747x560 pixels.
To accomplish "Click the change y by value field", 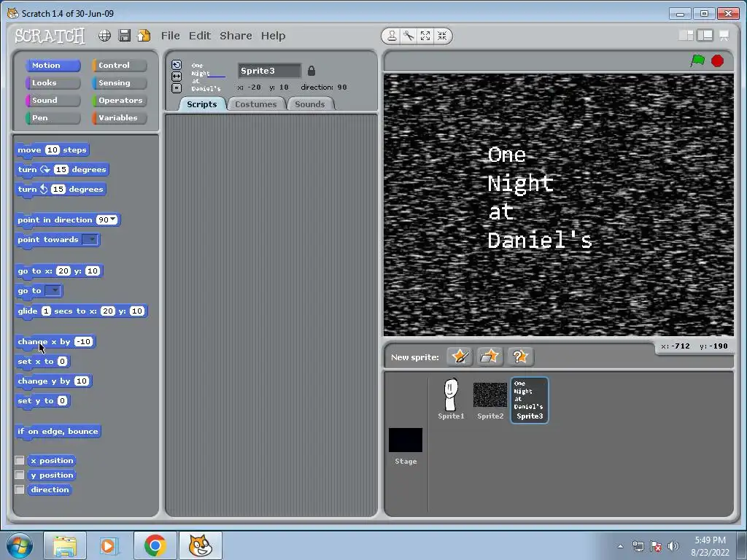I will click(82, 381).
